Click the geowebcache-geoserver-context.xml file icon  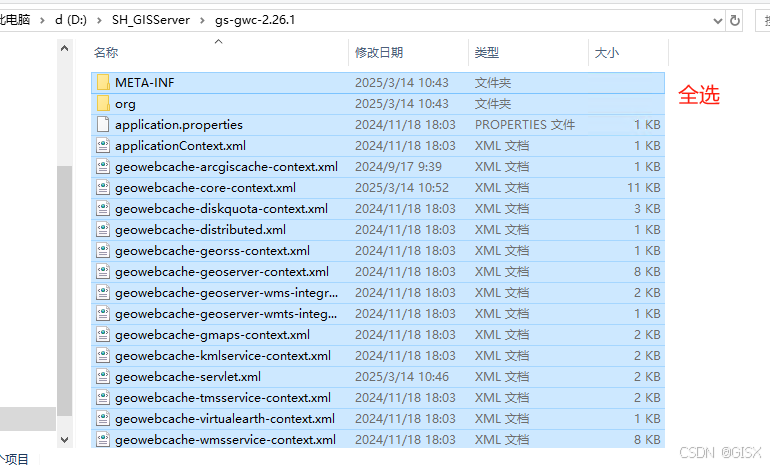point(103,272)
